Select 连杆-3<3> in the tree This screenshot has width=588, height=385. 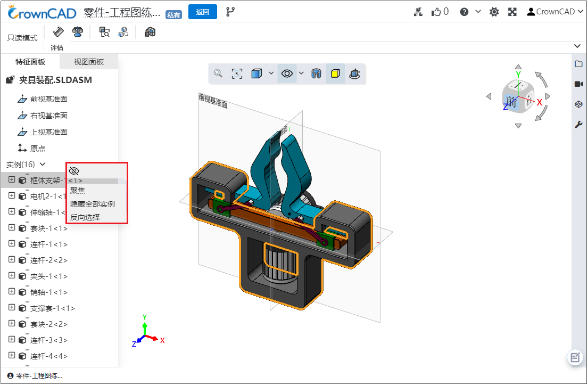[x=49, y=340]
